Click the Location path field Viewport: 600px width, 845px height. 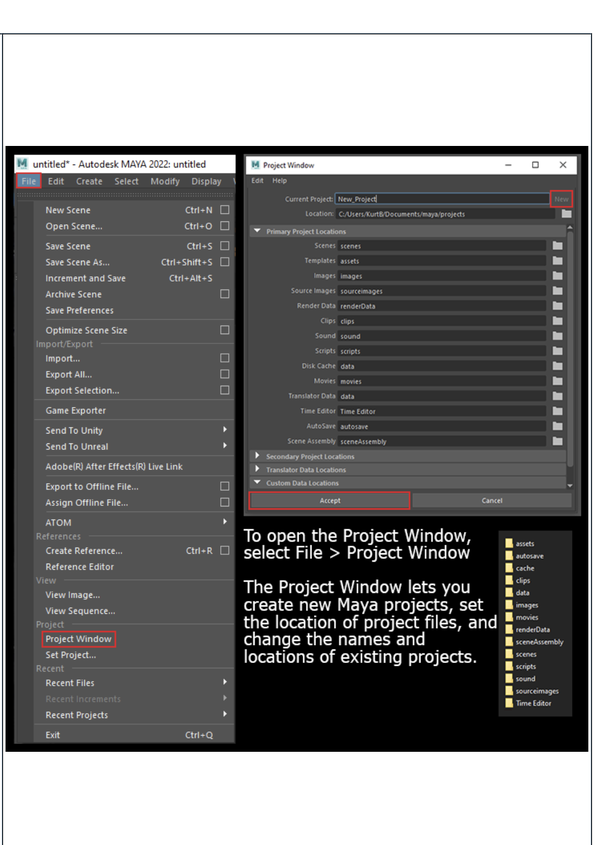point(446,214)
